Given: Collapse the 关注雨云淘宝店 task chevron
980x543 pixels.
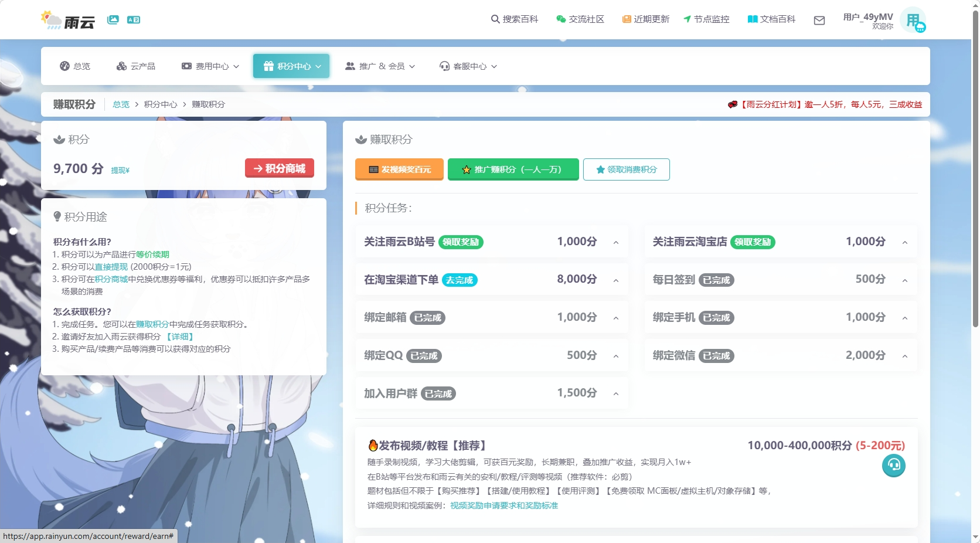Looking at the screenshot, I should pyautogui.click(x=905, y=242).
